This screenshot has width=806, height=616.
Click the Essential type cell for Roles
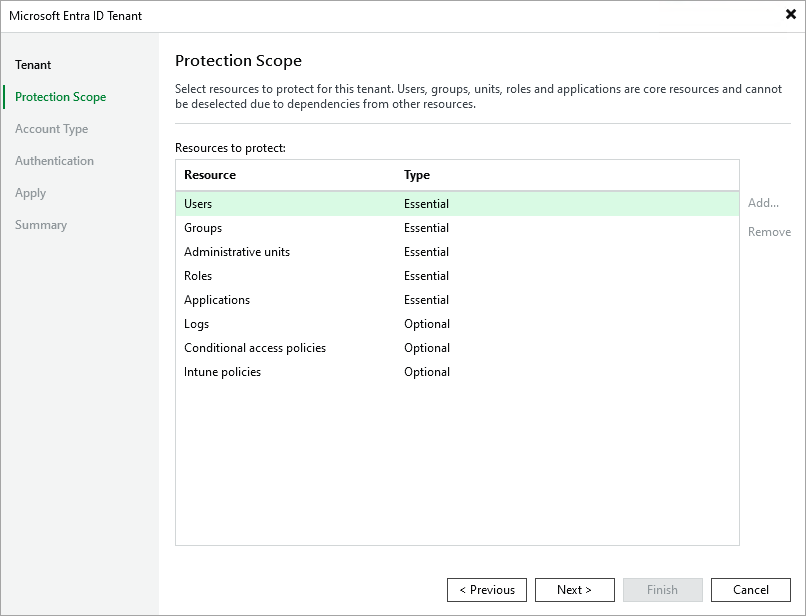(x=426, y=276)
